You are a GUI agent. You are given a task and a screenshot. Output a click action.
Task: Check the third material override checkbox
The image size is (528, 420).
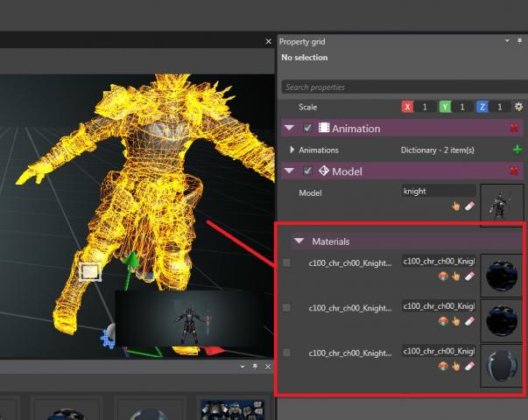tap(287, 352)
